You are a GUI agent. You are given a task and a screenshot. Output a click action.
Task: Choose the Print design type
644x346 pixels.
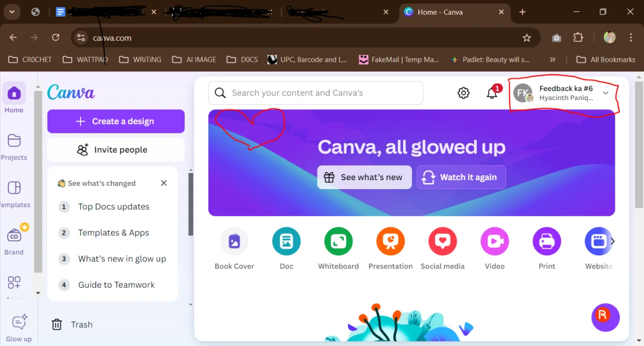(547, 249)
